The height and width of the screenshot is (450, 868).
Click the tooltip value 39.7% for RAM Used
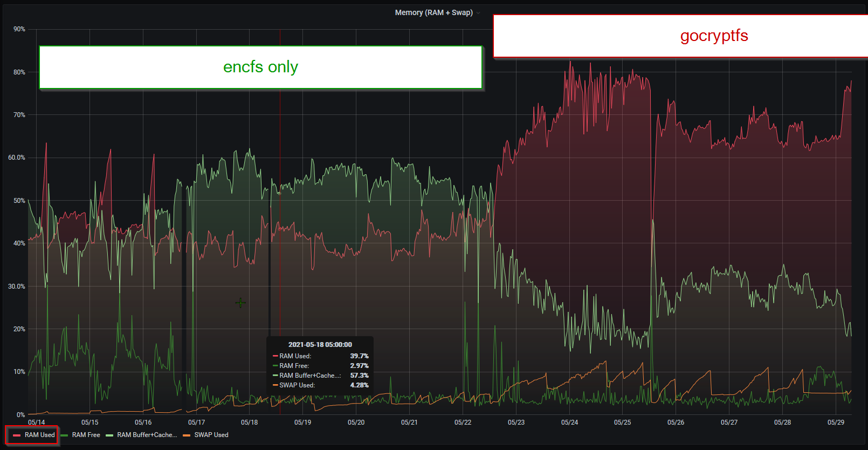360,356
